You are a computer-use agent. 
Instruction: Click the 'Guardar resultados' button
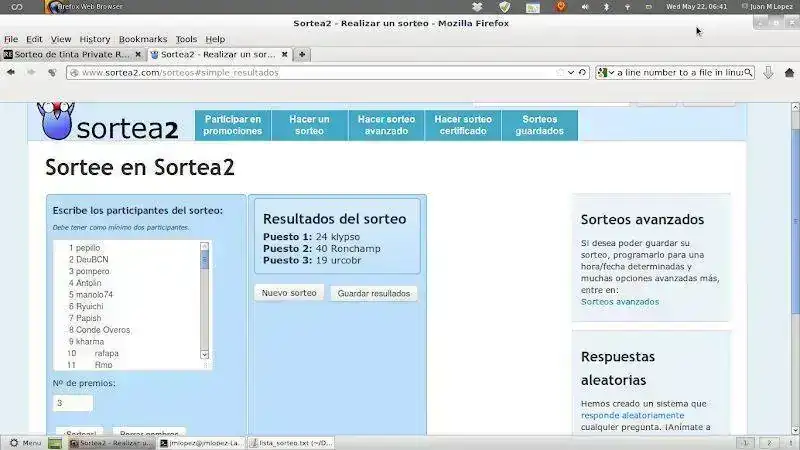pyautogui.click(x=374, y=293)
